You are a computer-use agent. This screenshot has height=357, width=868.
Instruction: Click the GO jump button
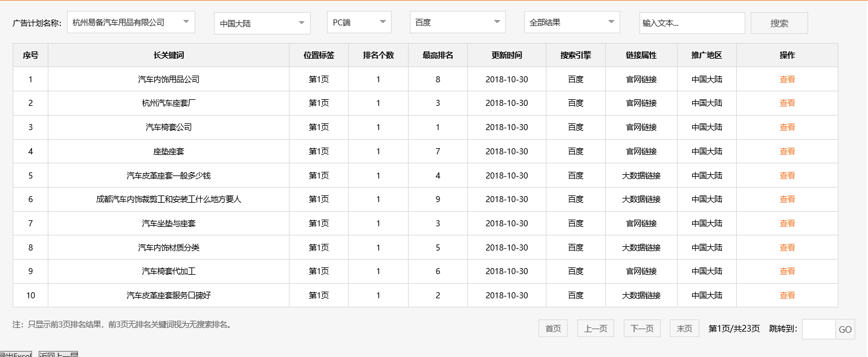tap(844, 329)
